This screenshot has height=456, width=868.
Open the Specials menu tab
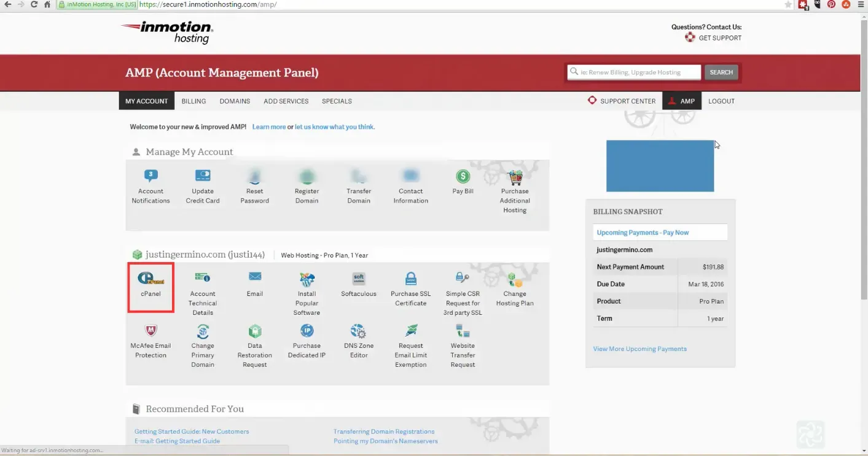[x=337, y=101]
